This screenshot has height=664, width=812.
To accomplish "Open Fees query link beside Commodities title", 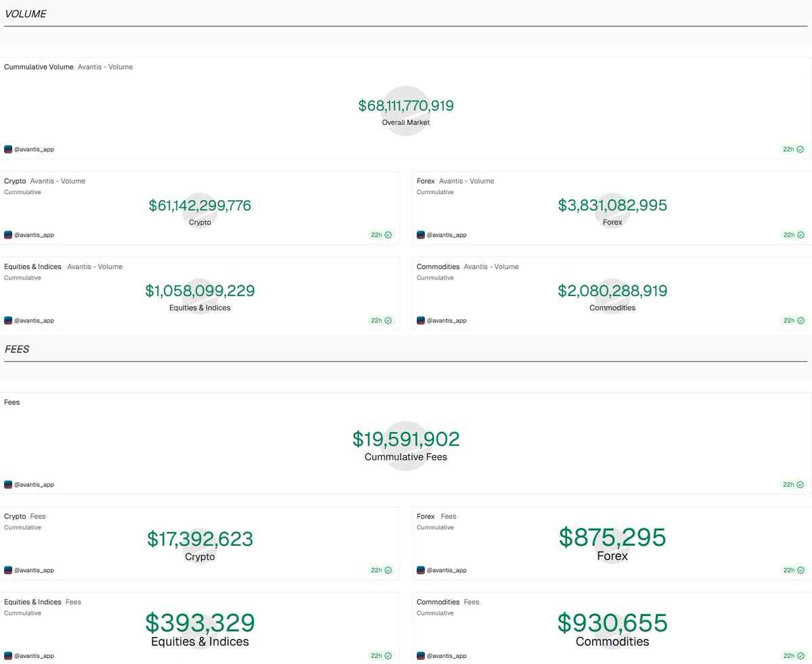I will point(472,602).
